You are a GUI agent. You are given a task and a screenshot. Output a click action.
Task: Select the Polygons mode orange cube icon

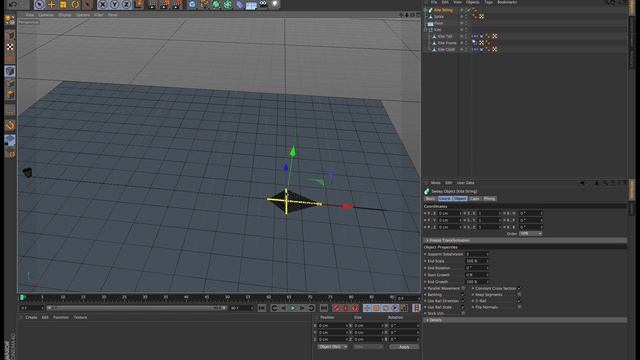10,95
